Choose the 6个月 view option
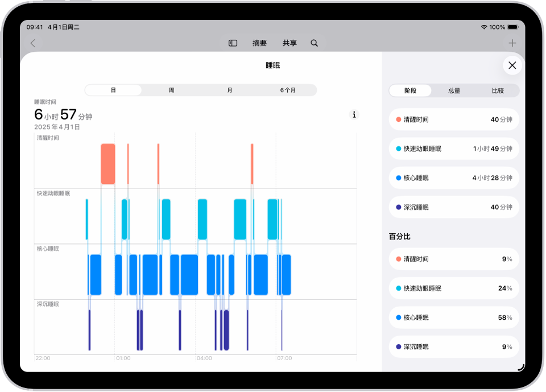 288,90
